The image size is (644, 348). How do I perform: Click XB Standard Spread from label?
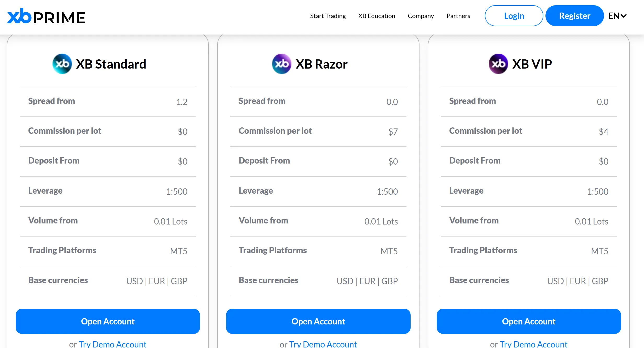[51, 101]
